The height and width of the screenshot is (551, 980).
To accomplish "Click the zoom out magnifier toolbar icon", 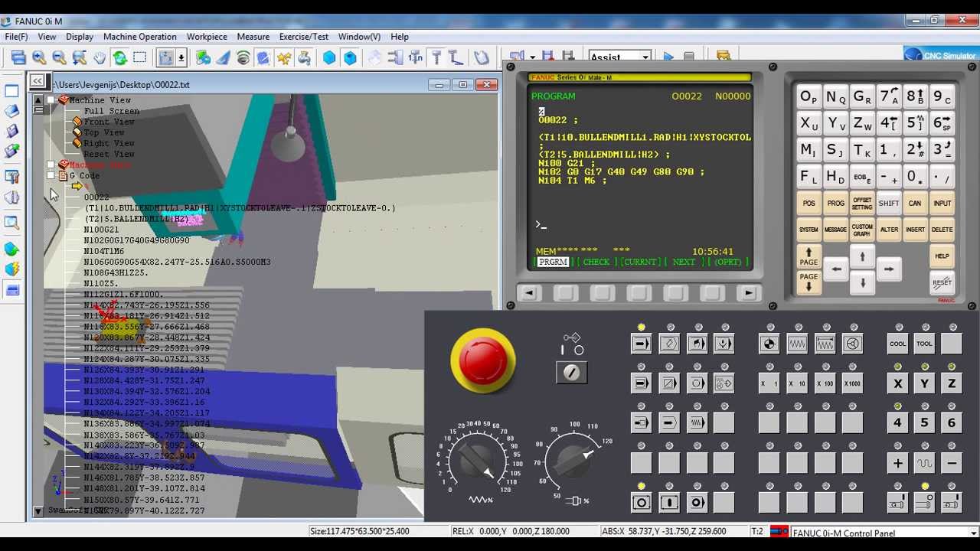I will (x=59, y=58).
